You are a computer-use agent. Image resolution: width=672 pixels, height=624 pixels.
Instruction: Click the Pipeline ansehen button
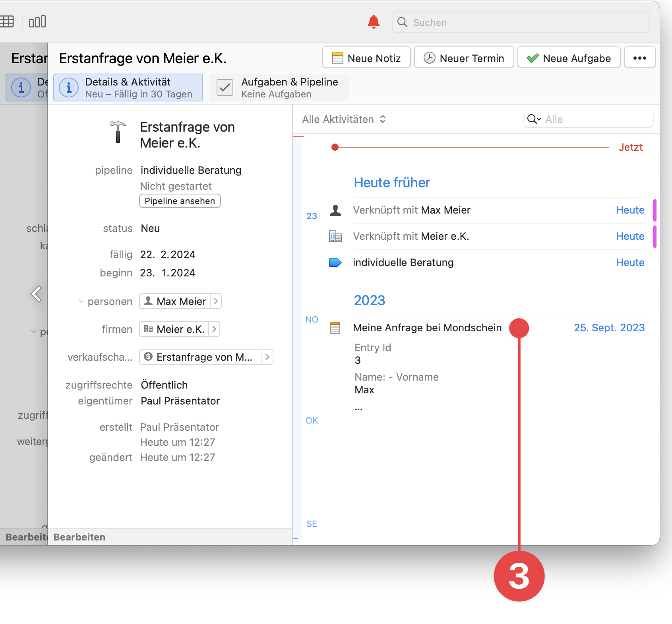[x=180, y=201]
